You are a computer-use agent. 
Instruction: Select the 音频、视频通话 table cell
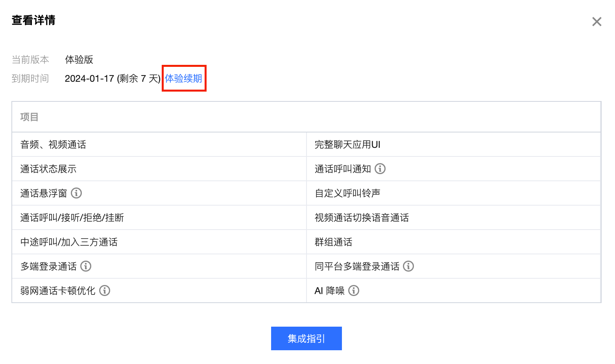tap(54, 145)
